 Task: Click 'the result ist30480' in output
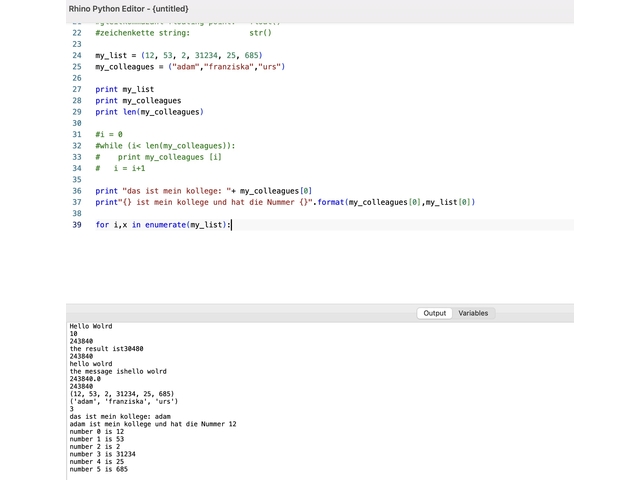[x=106, y=349]
